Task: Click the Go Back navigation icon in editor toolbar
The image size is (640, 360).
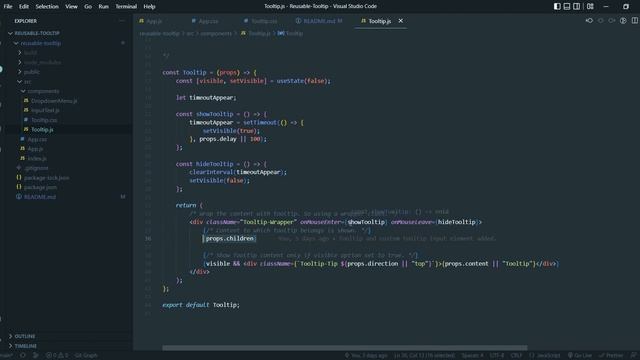Action: 589,21
